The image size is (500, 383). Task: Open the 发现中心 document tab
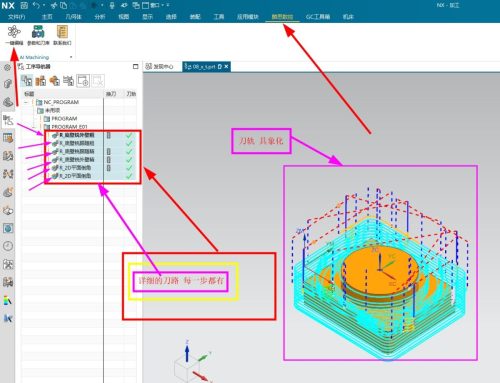[160, 67]
